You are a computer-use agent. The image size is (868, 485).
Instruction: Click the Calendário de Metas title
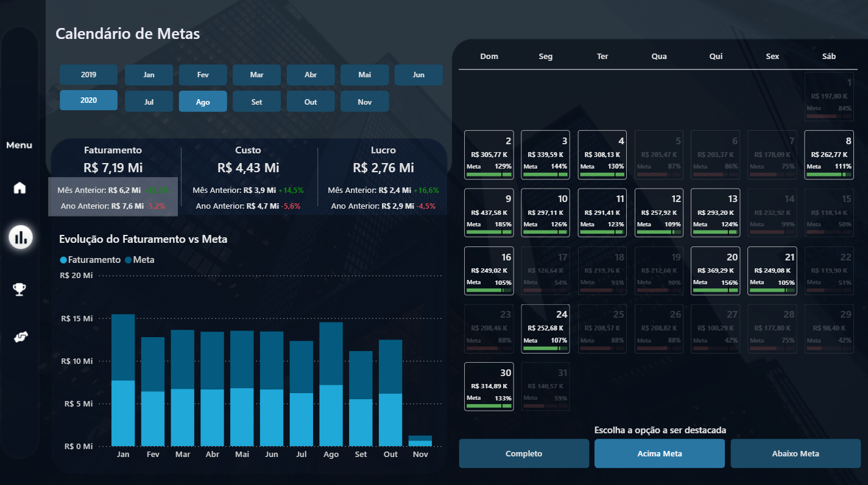click(128, 34)
